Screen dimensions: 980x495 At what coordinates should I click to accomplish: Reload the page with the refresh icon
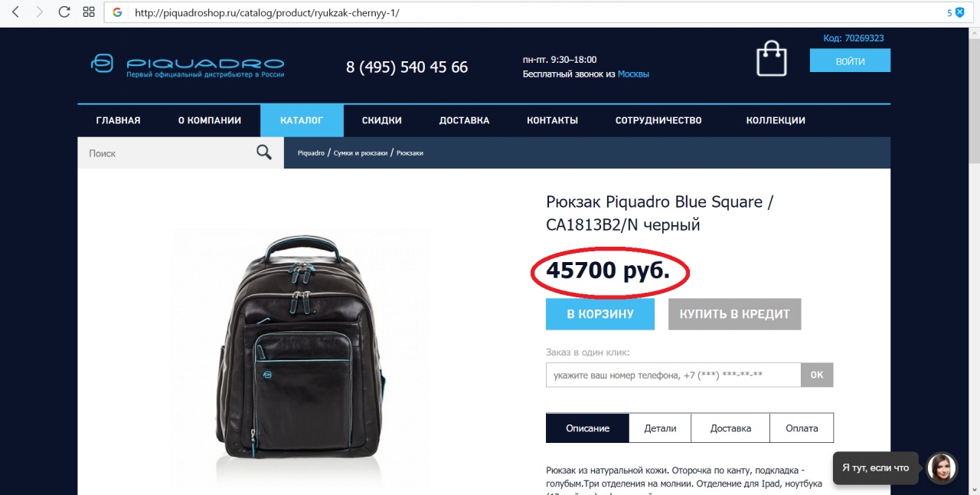click(x=64, y=12)
